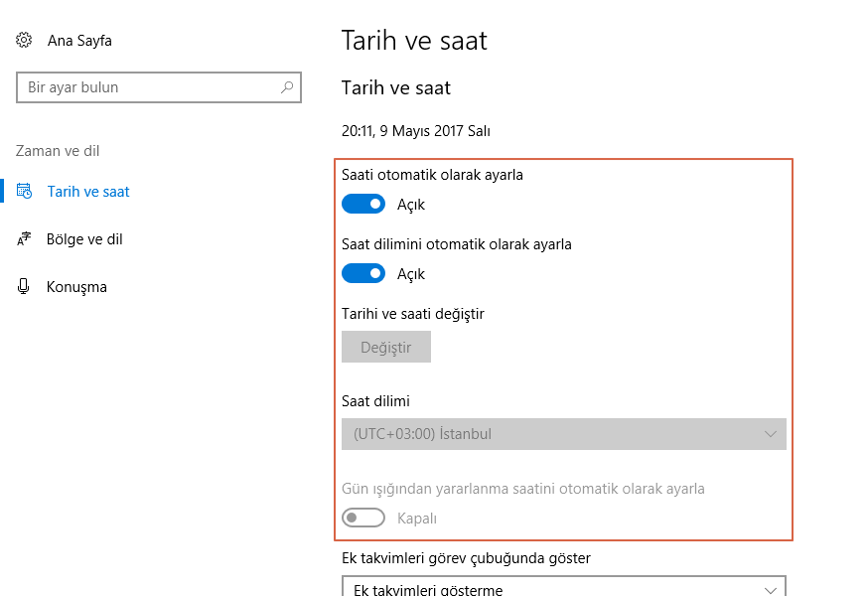Expand the Saat dilimi chevron arrow
This screenshot has height=596, width=868.
[x=773, y=434]
